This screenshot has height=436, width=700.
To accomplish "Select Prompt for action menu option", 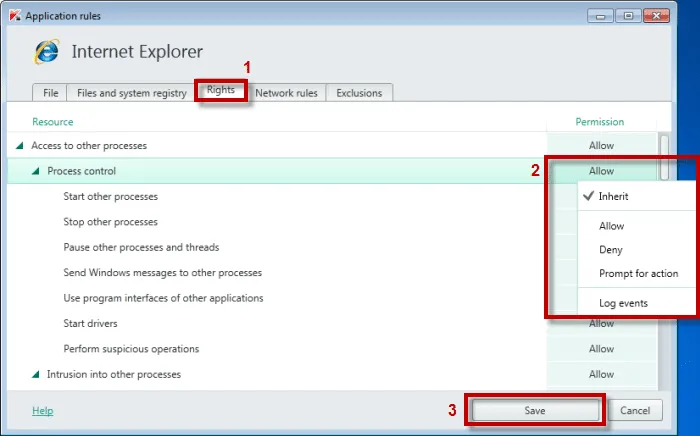I will pyautogui.click(x=638, y=274).
